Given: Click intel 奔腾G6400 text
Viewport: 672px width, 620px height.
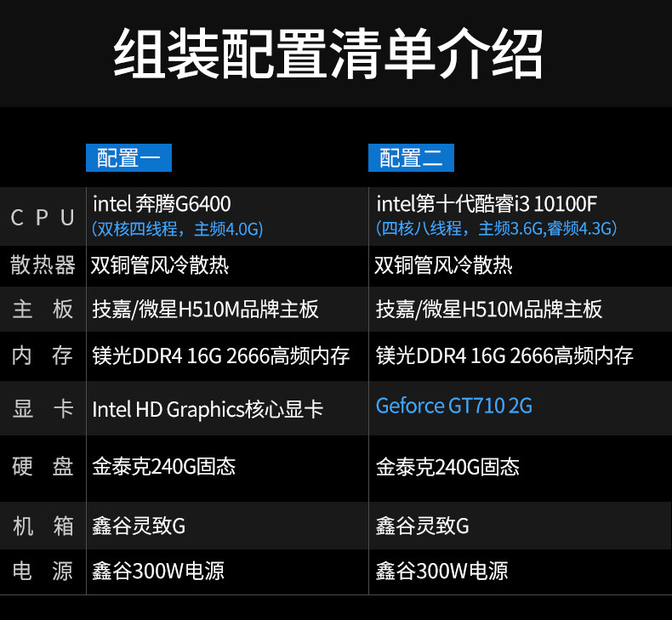Looking at the screenshot, I should 162,203.
